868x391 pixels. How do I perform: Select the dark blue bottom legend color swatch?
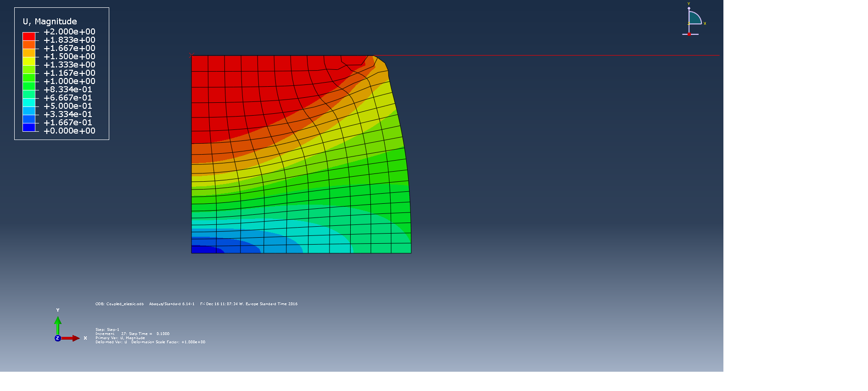click(x=29, y=127)
